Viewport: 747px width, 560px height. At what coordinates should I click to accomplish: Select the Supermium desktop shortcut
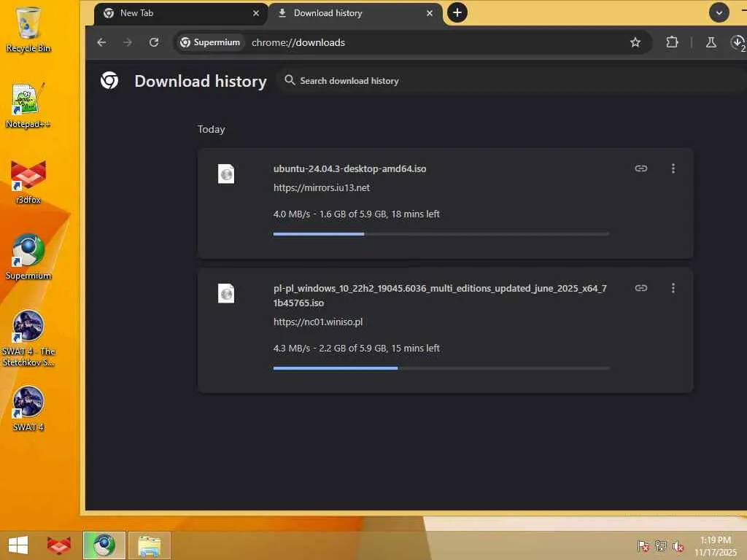click(28, 257)
